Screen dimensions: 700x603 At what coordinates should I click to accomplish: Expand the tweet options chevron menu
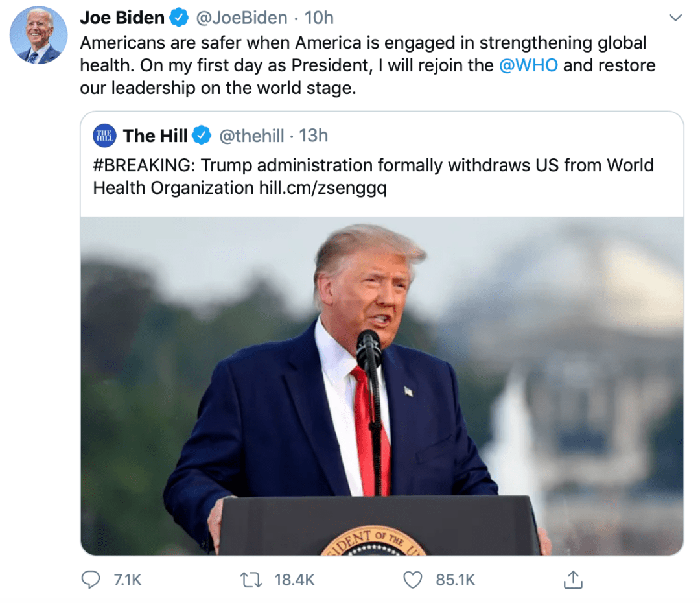[675, 18]
